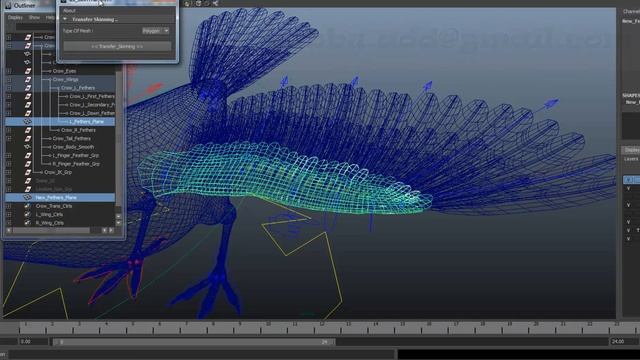The height and width of the screenshot is (360, 640).
Task: Click the Crow_R_Fethers node icon
Action: point(28,130)
